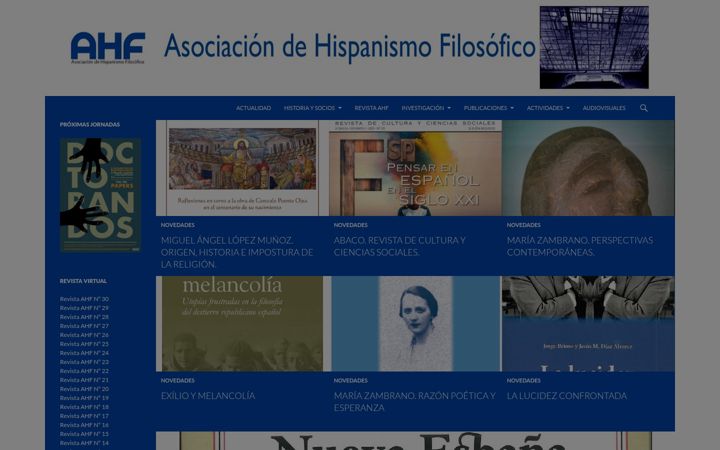Click Novedades tag above Razón Poética y Esperanza
This screenshot has width=720, height=450.
point(351,381)
